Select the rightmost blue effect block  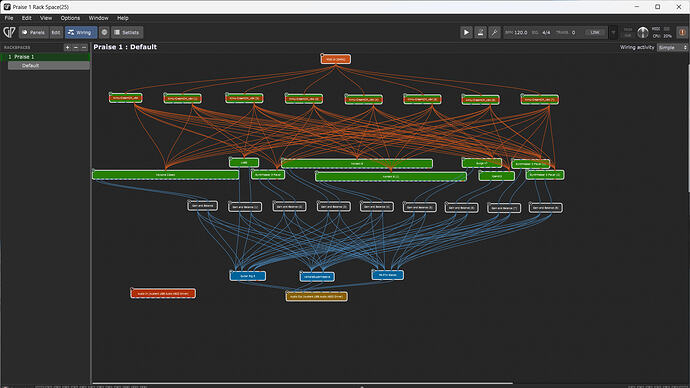coord(388,275)
